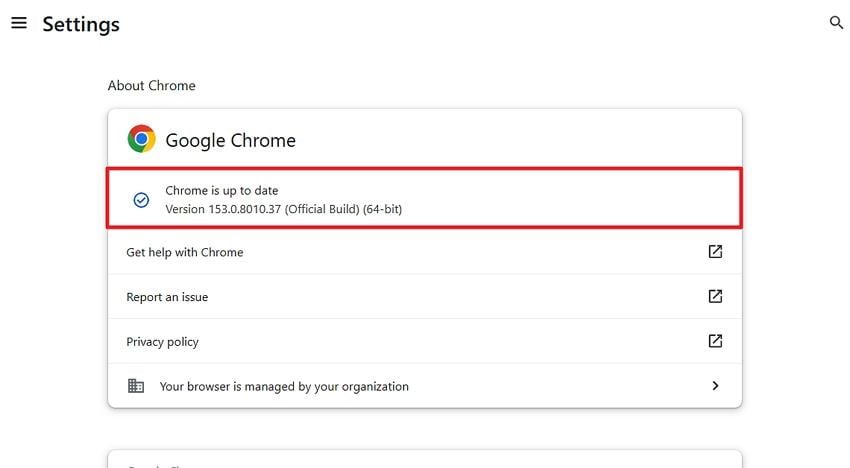Open Get help with Chrome
The width and height of the screenshot is (850, 468).
425,252
